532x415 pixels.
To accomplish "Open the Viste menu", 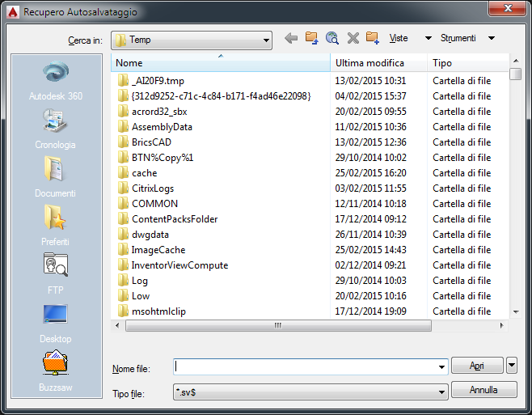I will 399,38.
